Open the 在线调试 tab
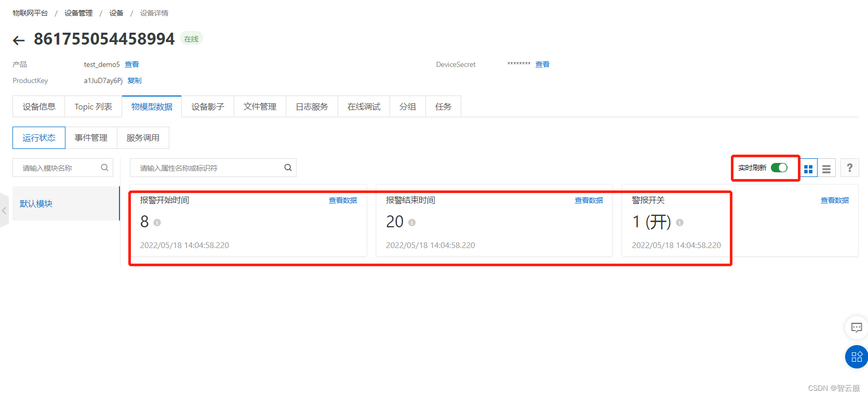The height and width of the screenshot is (397, 868). point(364,106)
